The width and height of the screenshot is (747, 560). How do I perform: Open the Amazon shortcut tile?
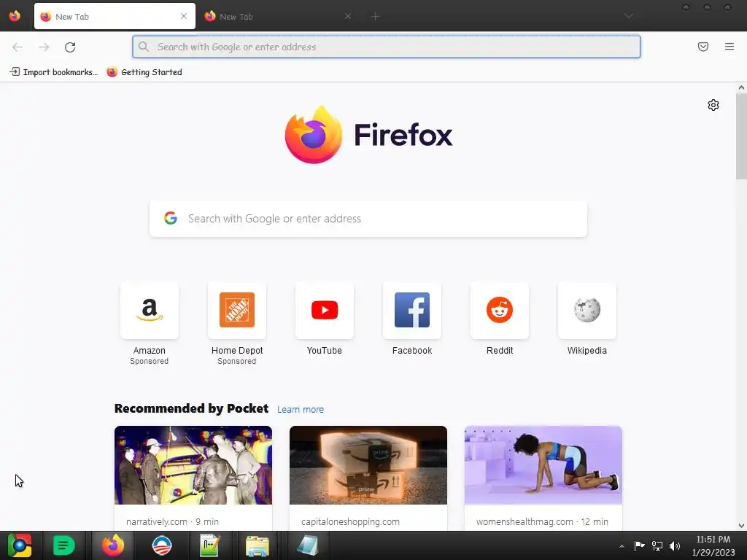tap(149, 311)
